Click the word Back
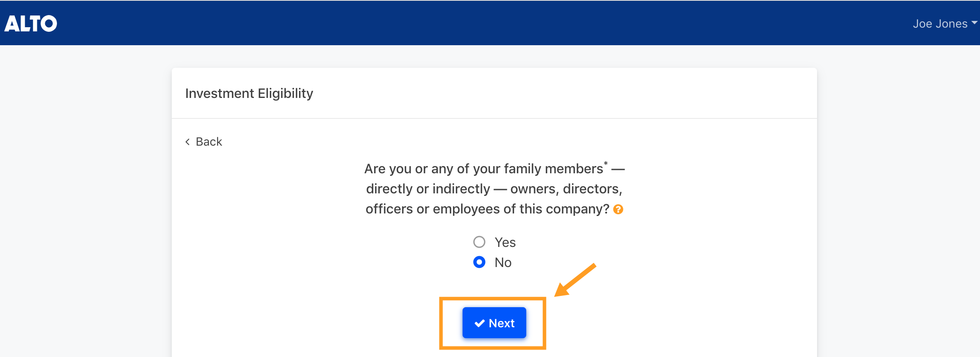The width and height of the screenshot is (980, 357). [x=209, y=141]
